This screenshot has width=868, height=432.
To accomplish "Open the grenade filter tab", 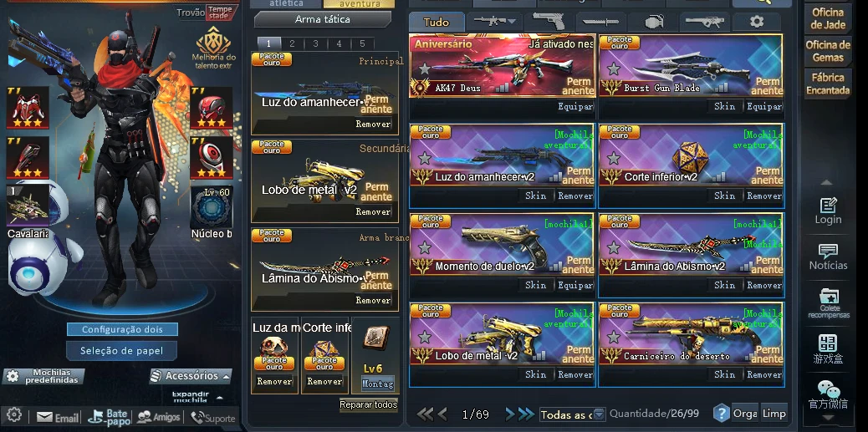I will coord(654,22).
